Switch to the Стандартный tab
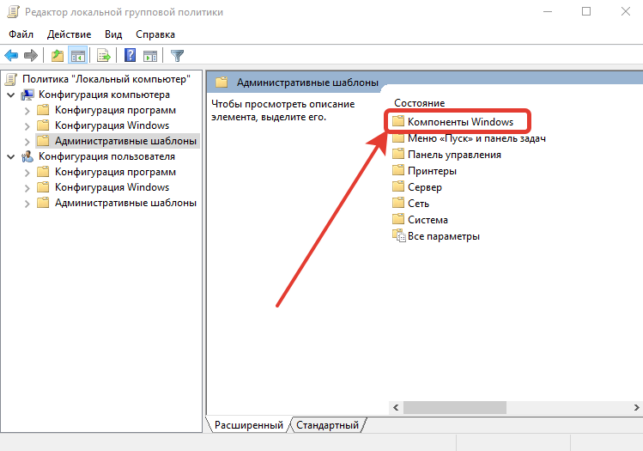 tap(327, 425)
